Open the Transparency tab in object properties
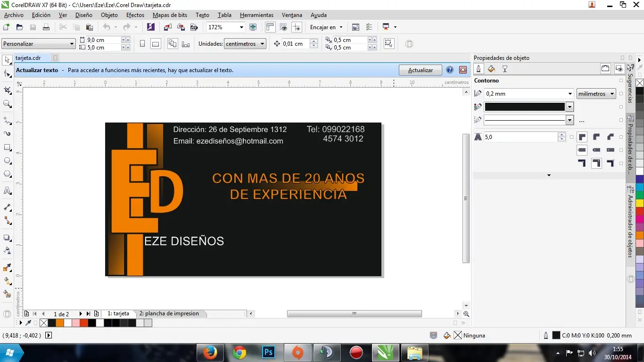Viewport: 644px width, 362px height. [x=505, y=69]
